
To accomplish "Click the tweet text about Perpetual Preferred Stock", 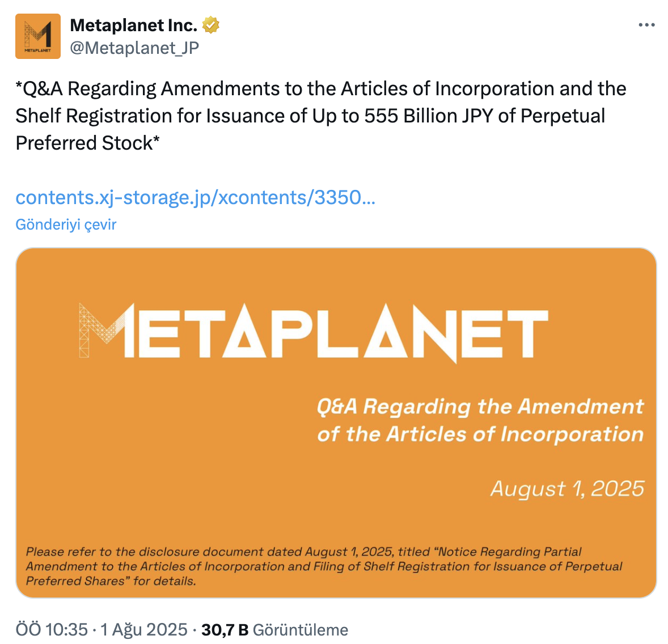I will pyautogui.click(x=321, y=116).
